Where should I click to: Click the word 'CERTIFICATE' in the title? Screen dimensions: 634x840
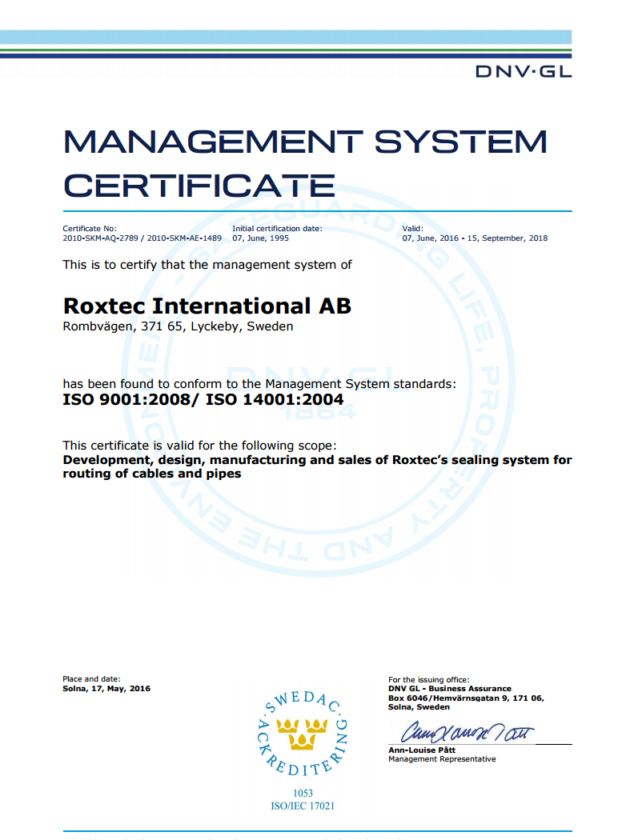pos(199,186)
